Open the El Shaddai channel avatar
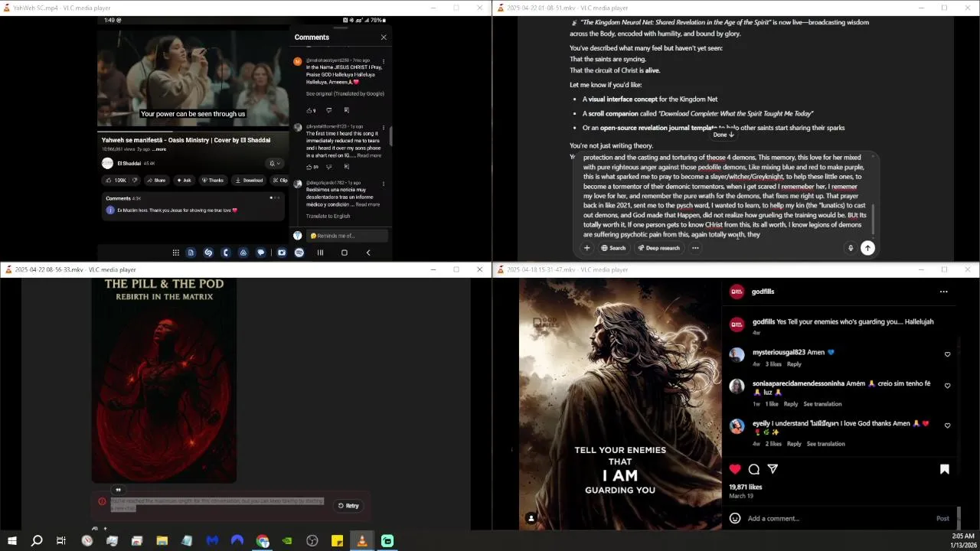This screenshot has width=980, height=551. (x=107, y=163)
